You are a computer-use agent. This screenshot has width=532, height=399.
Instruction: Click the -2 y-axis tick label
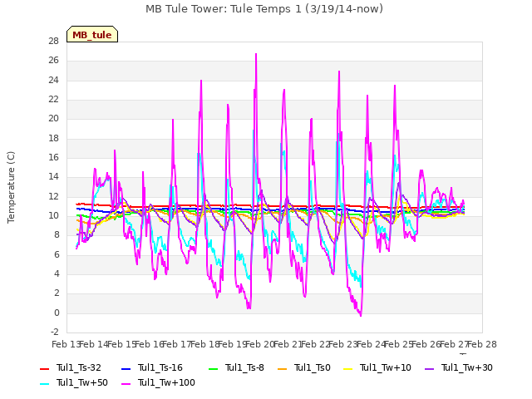55,332
